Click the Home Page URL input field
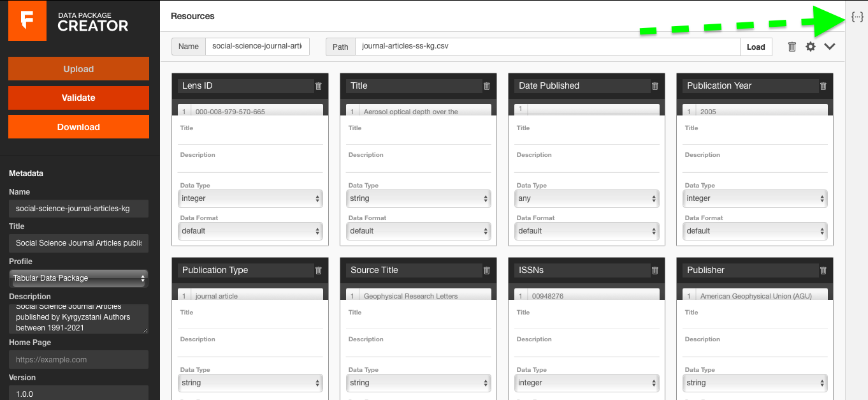Viewport: 868px width, 400px height. tap(78, 359)
